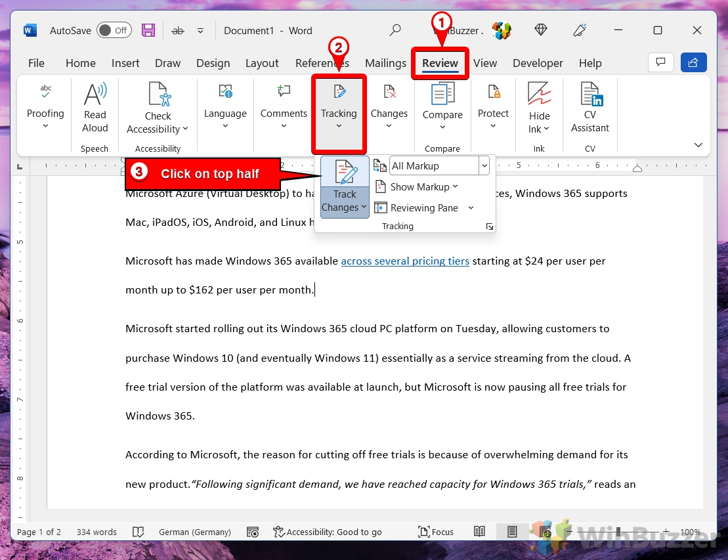Open the Show Markup menu
This screenshot has width=728, height=560.
click(416, 186)
